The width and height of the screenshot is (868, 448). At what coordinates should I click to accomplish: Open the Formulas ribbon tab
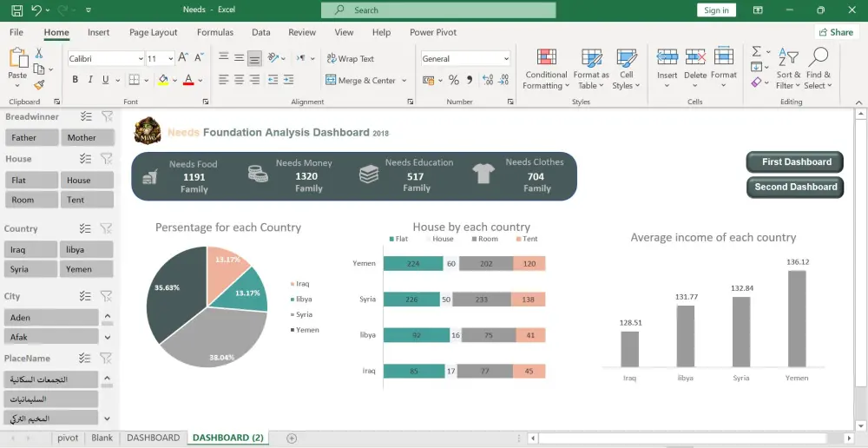point(214,32)
